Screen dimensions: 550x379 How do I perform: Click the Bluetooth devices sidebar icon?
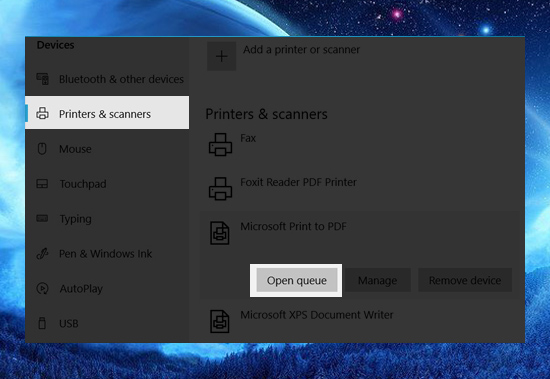(42, 79)
